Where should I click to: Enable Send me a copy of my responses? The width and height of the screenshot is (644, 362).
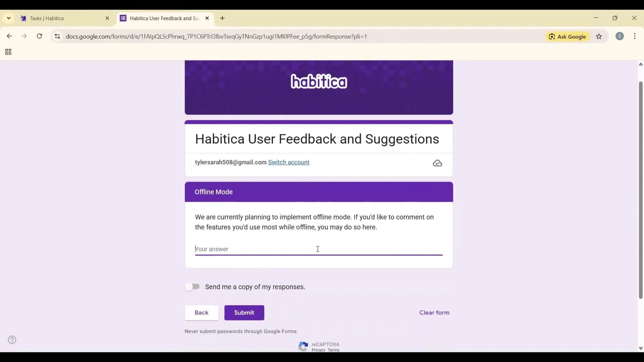pyautogui.click(x=192, y=287)
